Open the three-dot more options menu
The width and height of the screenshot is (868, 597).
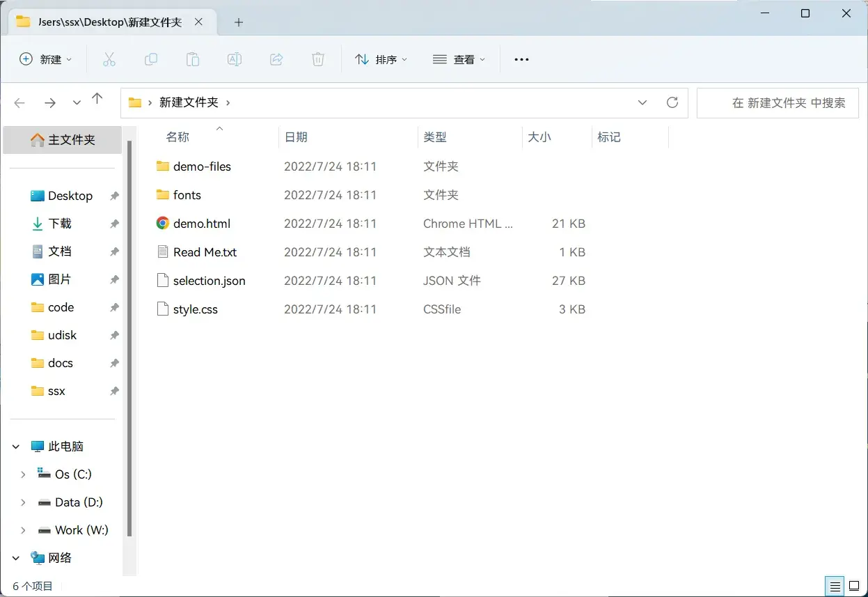click(x=521, y=60)
